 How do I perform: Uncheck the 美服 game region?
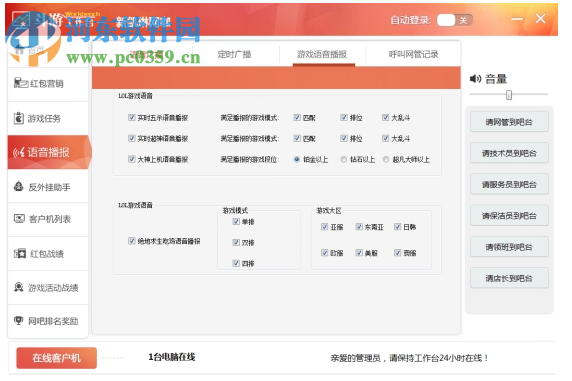[359, 253]
